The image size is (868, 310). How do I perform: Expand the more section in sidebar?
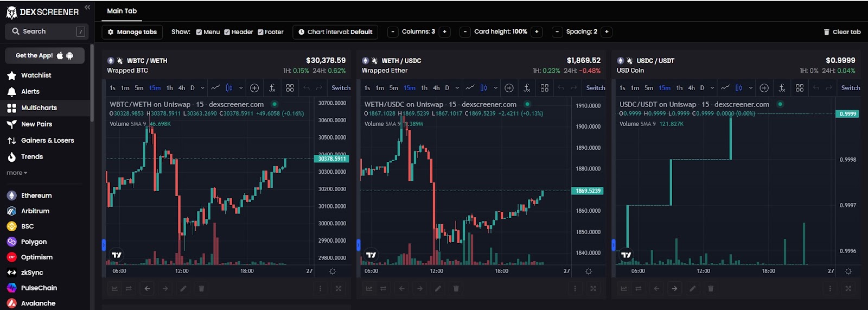point(17,173)
